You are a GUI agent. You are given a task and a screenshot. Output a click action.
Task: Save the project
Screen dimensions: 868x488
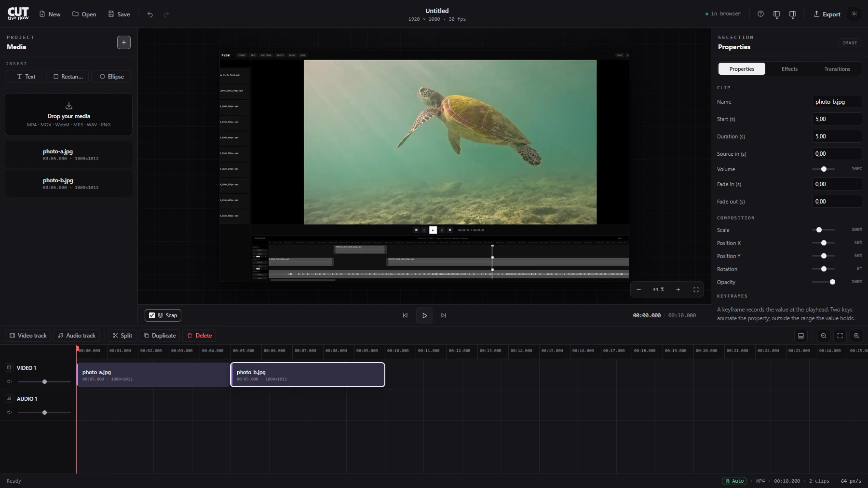pyautogui.click(x=119, y=14)
